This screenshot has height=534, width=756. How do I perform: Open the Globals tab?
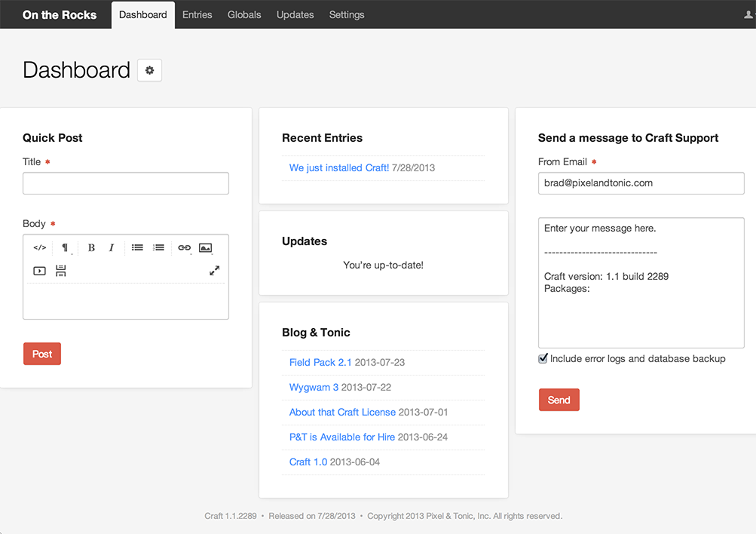(x=244, y=14)
